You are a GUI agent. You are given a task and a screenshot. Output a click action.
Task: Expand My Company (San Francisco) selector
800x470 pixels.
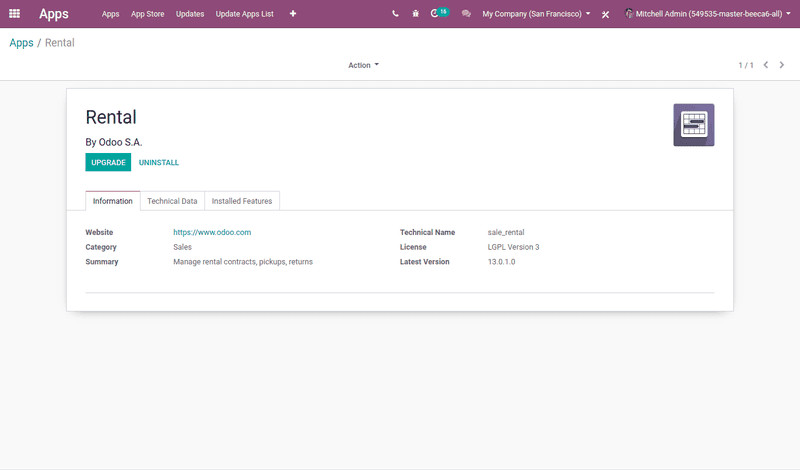(536, 14)
